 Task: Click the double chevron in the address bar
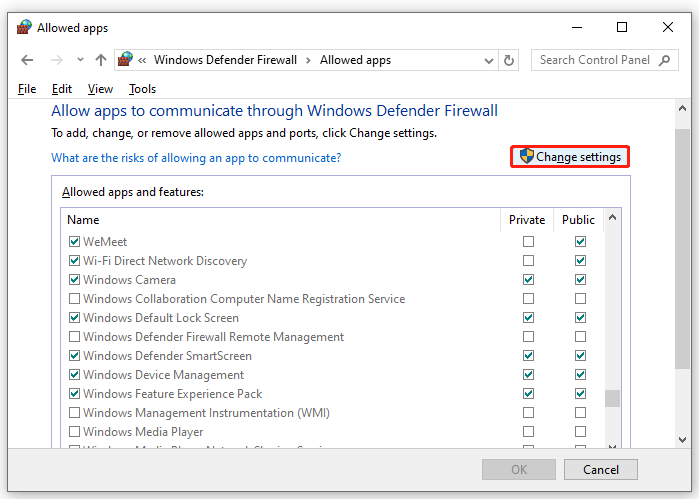142,60
